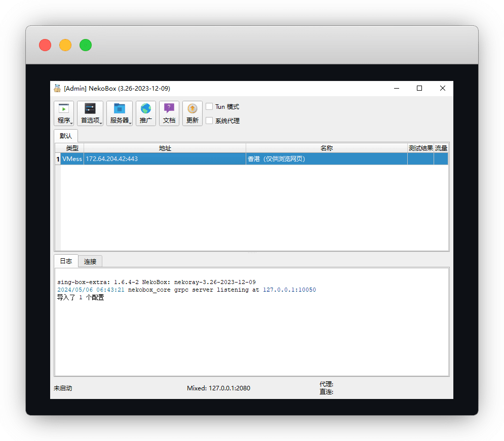The width and height of the screenshot is (504, 441).
Task: Expand the 程序 dropdown arrow
Action: (71, 123)
